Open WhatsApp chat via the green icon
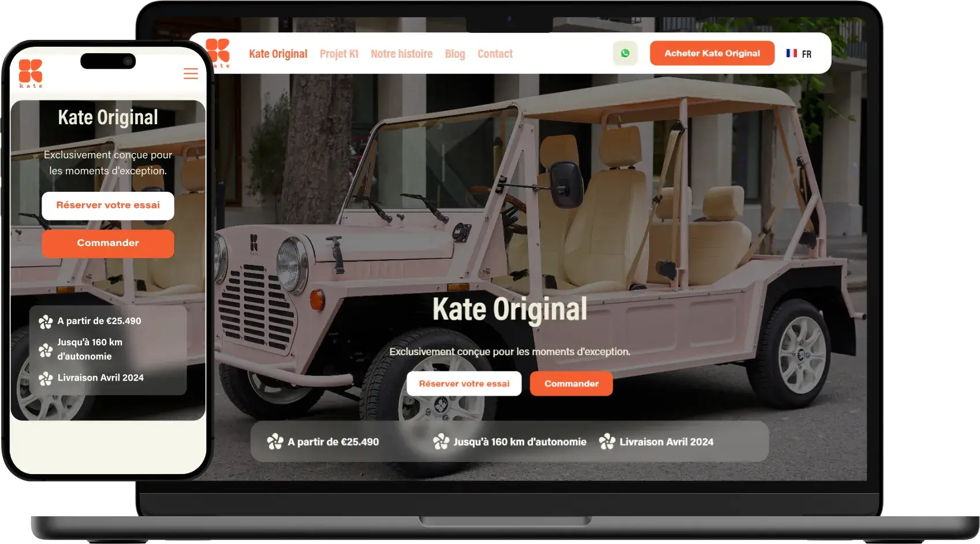Screen dimensions: 980x544 626,53
